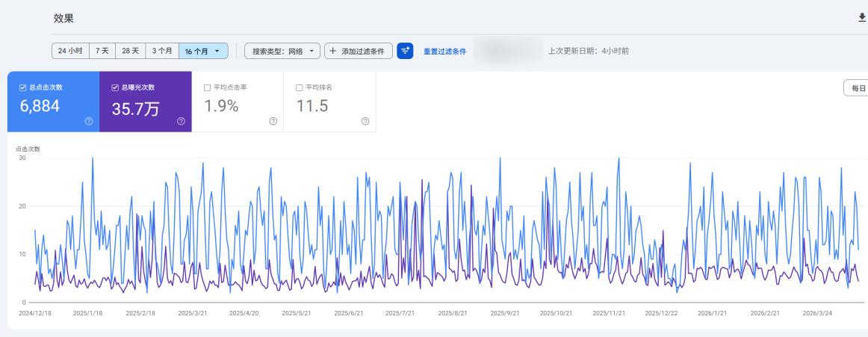Click the 11.5 average position value
This screenshot has height=337, width=868.
[312, 105]
